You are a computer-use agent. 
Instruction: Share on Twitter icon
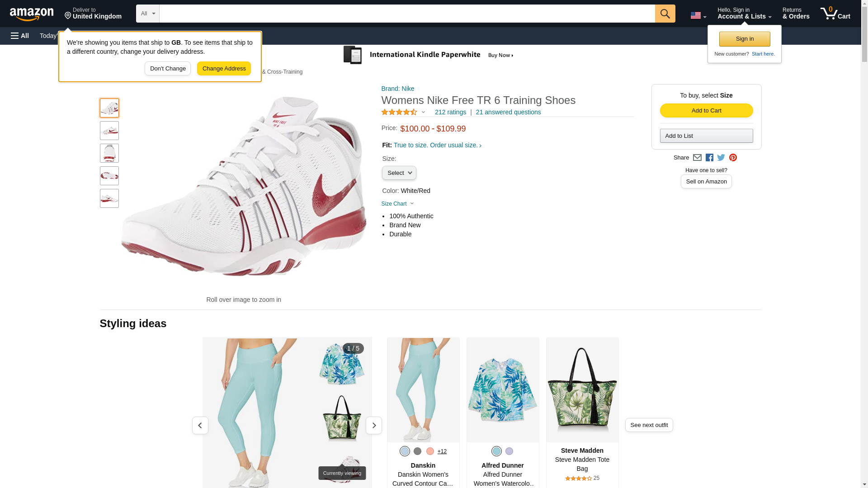pyautogui.click(x=721, y=158)
